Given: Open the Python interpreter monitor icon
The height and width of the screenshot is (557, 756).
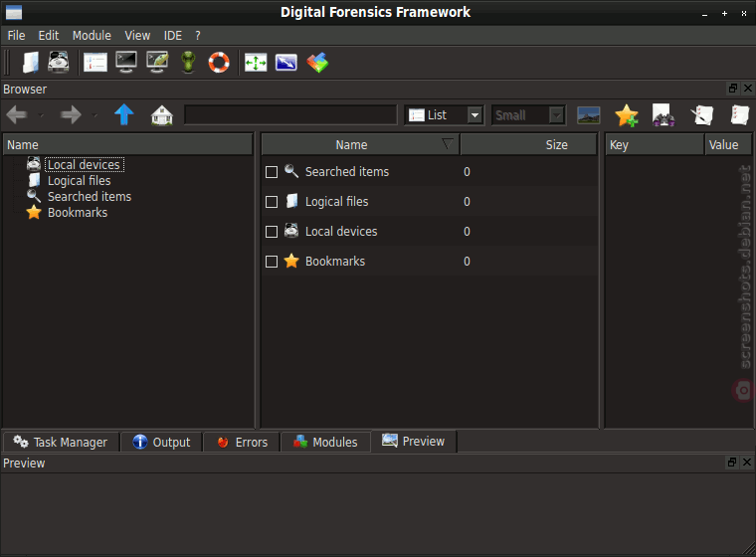Looking at the screenshot, I should [157, 63].
